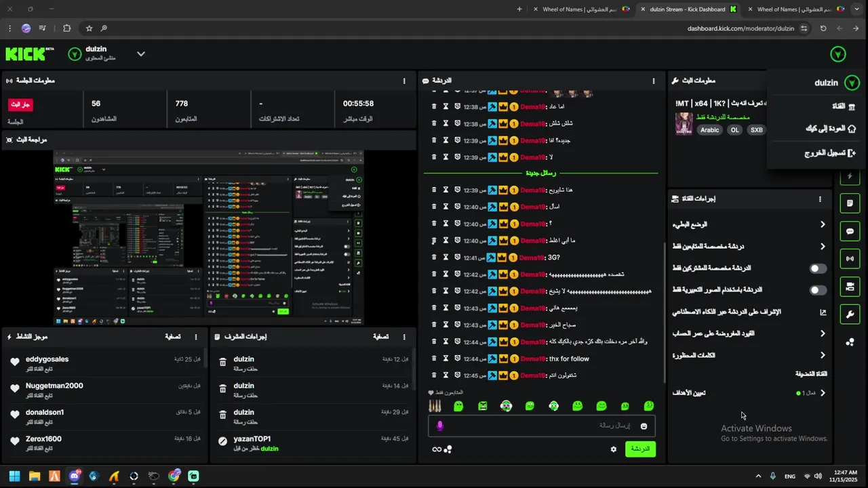
Task: Click ban icon beside yazanTOP1 entry
Action: click(222, 442)
